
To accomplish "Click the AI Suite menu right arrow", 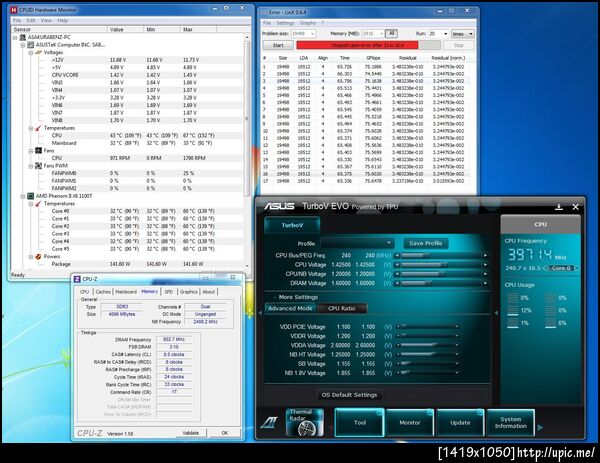I will [x=540, y=427].
